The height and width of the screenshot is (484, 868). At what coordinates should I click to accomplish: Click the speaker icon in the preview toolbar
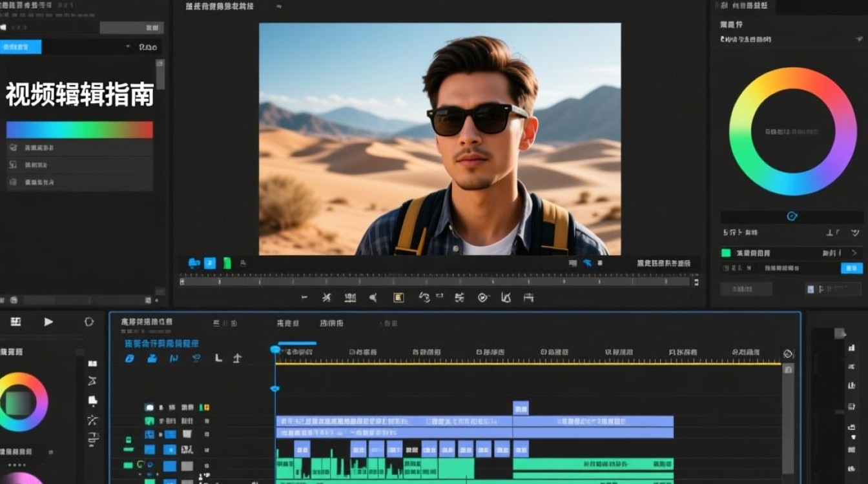(373, 297)
